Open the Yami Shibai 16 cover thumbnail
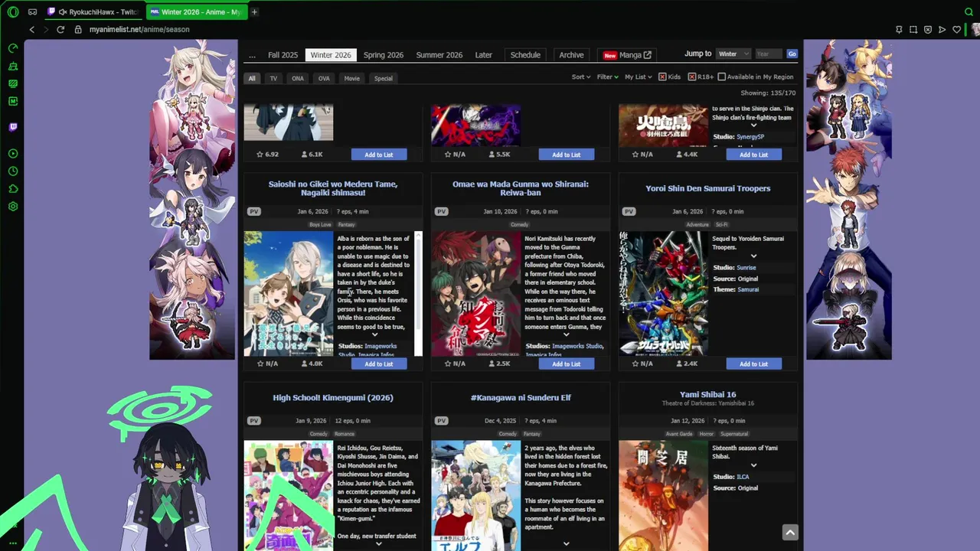The width and height of the screenshot is (980, 551). [663, 495]
